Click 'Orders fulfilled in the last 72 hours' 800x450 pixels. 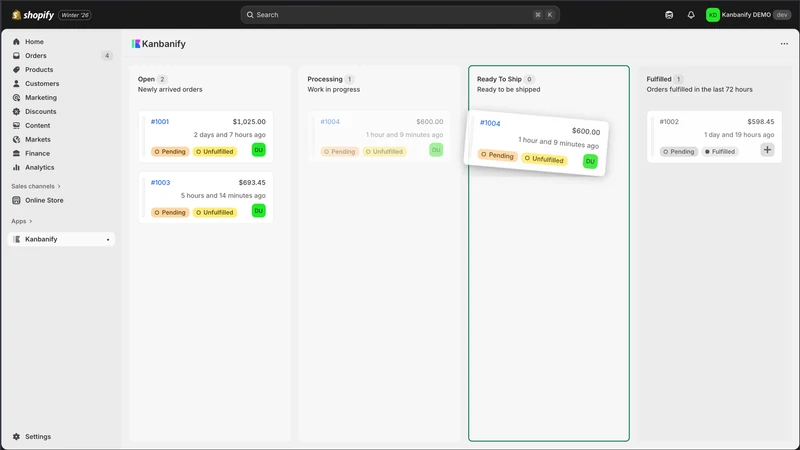point(699,89)
